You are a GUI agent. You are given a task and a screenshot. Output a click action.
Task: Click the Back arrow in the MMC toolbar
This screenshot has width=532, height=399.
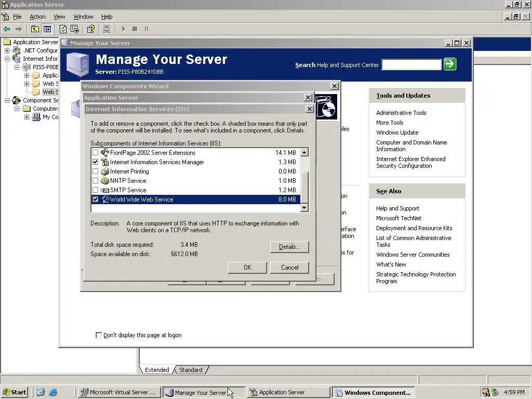[x=7, y=29]
